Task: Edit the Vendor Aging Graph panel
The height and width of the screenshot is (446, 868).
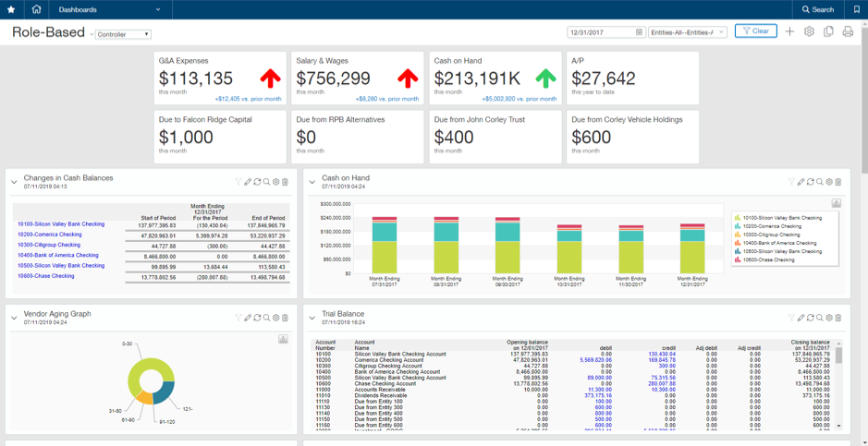Action: [248, 318]
